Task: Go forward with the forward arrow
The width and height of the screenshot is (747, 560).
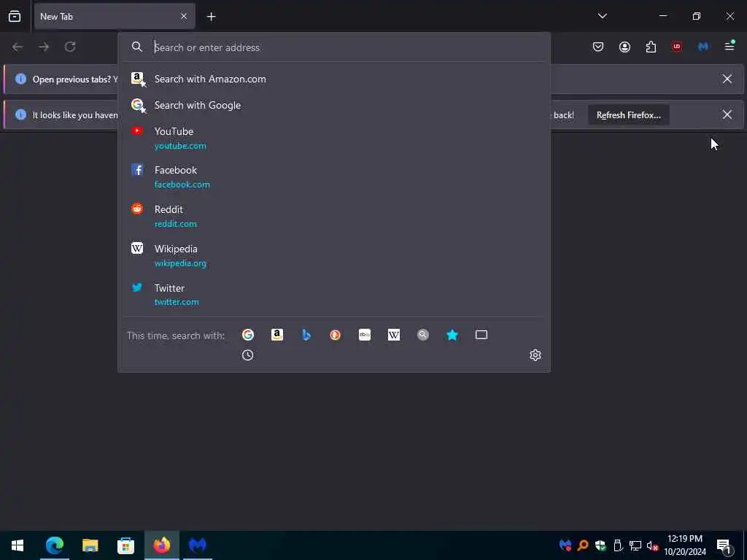Action: (x=44, y=47)
